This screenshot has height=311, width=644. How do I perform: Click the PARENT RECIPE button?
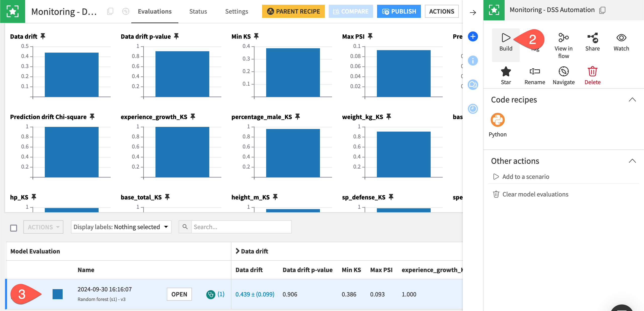[293, 11]
